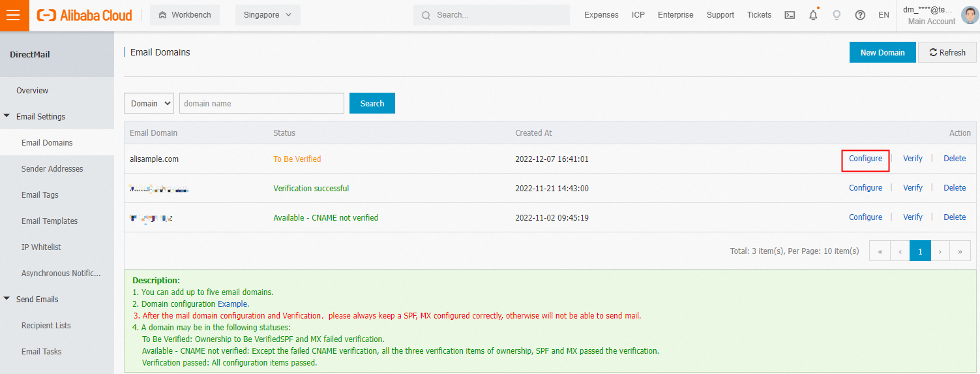Configure the Verification successful domain

tap(865, 188)
